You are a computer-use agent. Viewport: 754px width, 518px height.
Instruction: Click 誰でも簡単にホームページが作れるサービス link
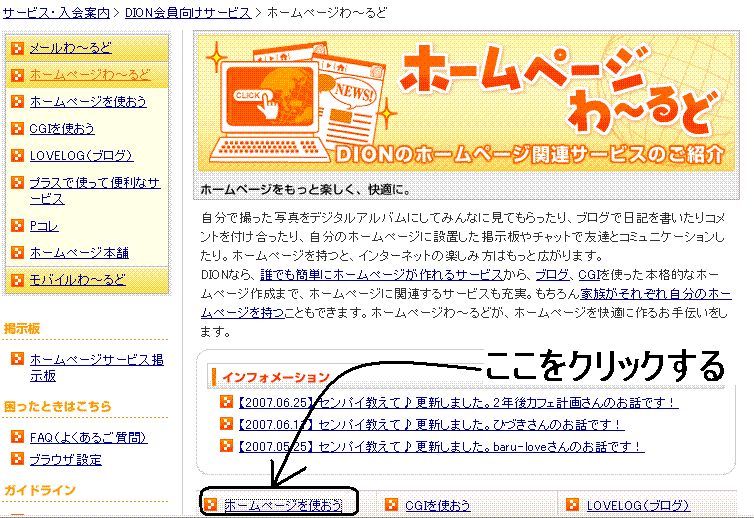(x=381, y=275)
